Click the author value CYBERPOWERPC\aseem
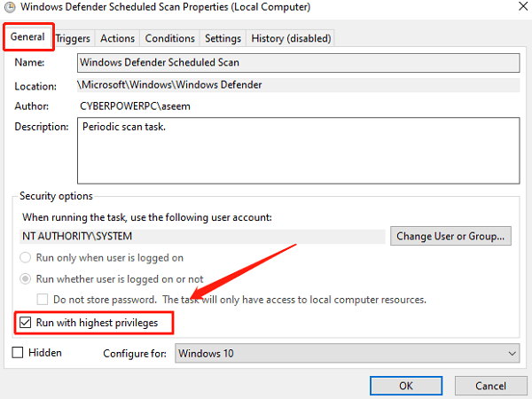The image size is (532, 399). [x=135, y=106]
